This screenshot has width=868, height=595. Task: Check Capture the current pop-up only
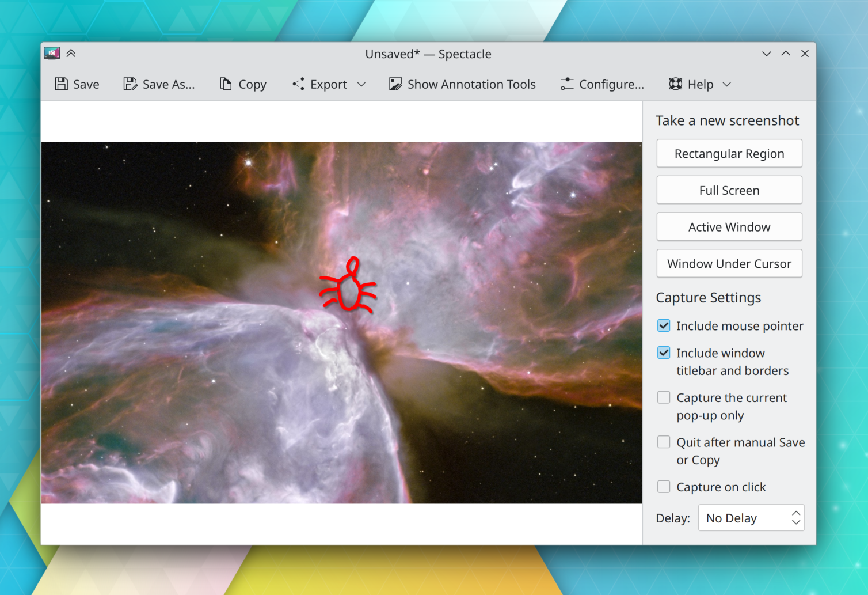coord(663,397)
